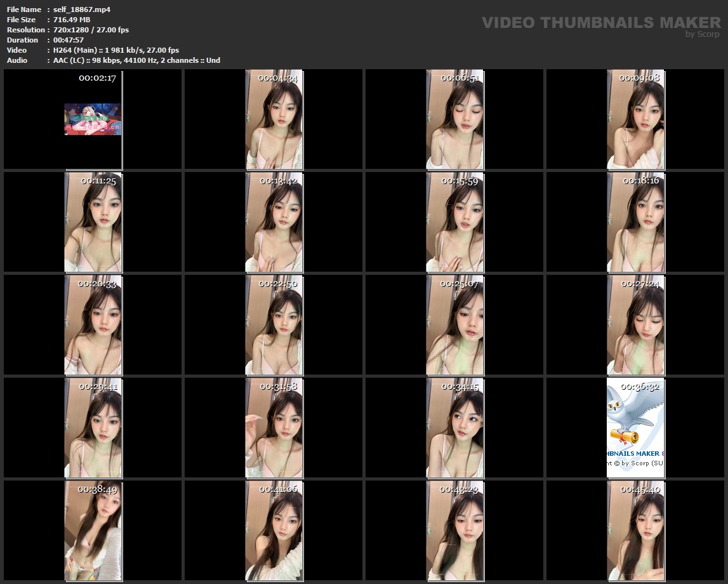728x584 pixels.
Task: Click the 00:25:07 timestamp label
Action: 460,284
